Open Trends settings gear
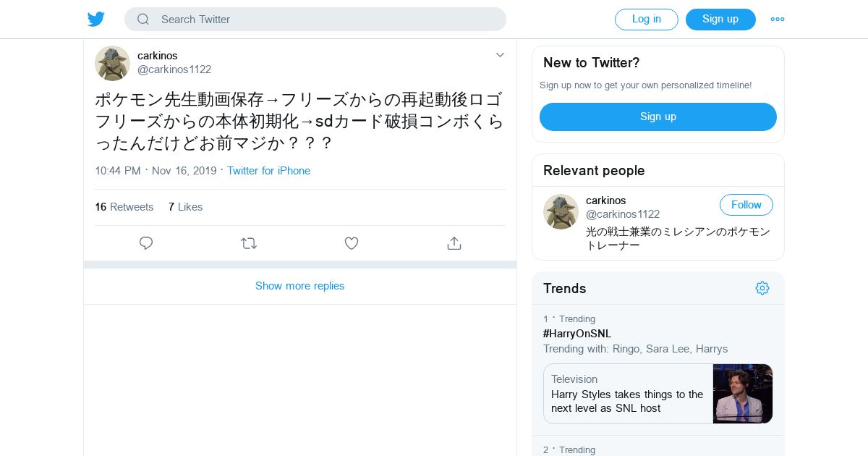The height and width of the screenshot is (456, 868). point(762,288)
